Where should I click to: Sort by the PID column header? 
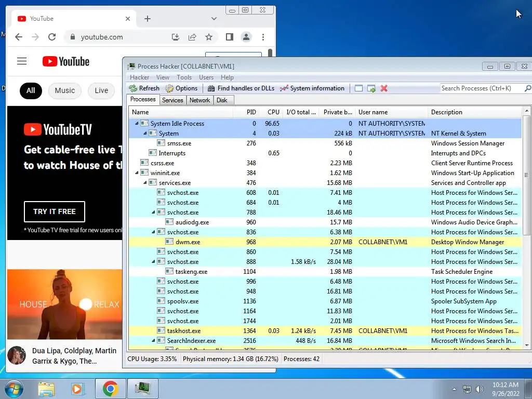[x=246, y=112]
